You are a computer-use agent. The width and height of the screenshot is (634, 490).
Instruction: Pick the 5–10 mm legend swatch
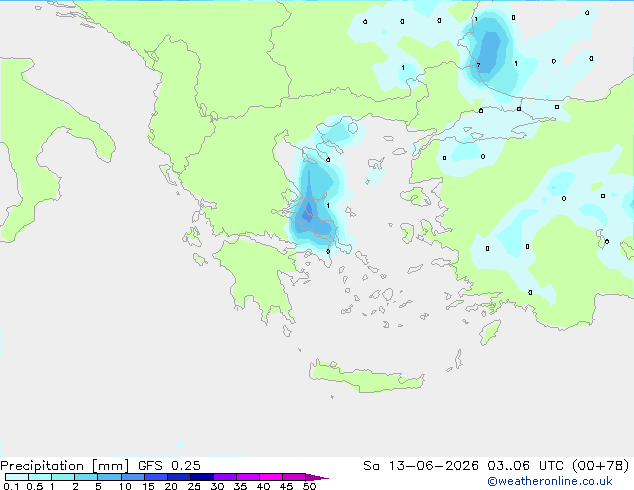coord(109,477)
